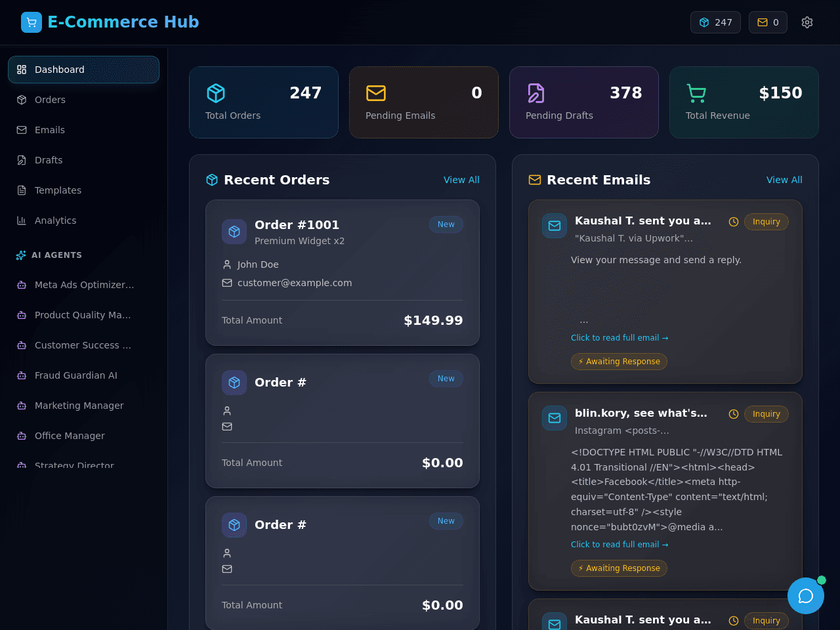Click the Total Revenue cart icon
The height and width of the screenshot is (630, 840).
click(x=696, y=93)
